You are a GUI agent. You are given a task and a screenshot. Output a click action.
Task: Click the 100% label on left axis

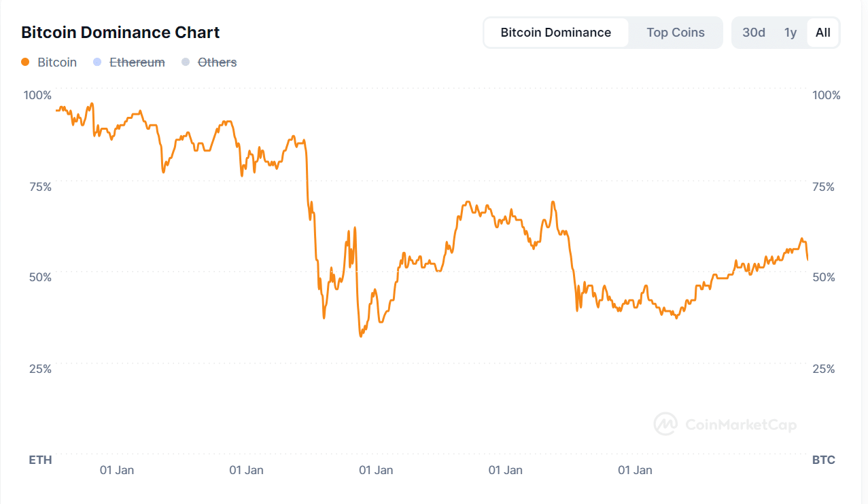tap(37, 94)
